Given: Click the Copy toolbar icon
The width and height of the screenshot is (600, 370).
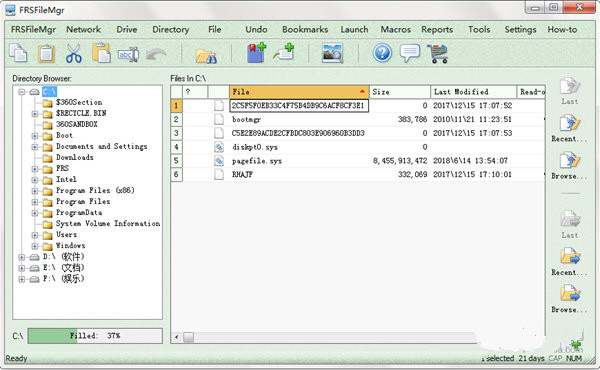Looking at the screenshot, I should [18, 53].
